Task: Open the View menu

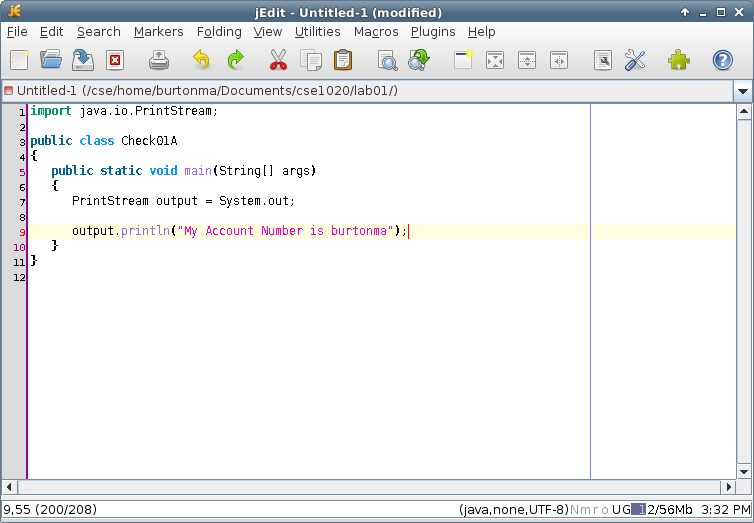Action: 267,32
